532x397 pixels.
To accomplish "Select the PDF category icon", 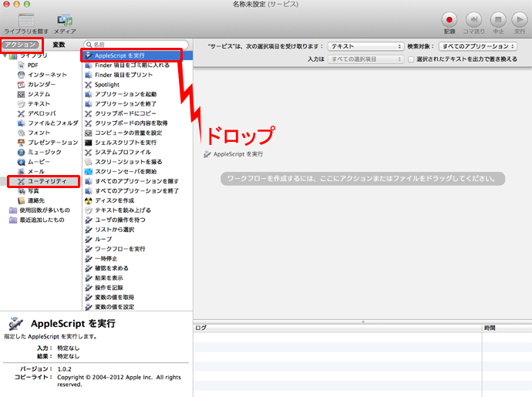I will (21, 66).
